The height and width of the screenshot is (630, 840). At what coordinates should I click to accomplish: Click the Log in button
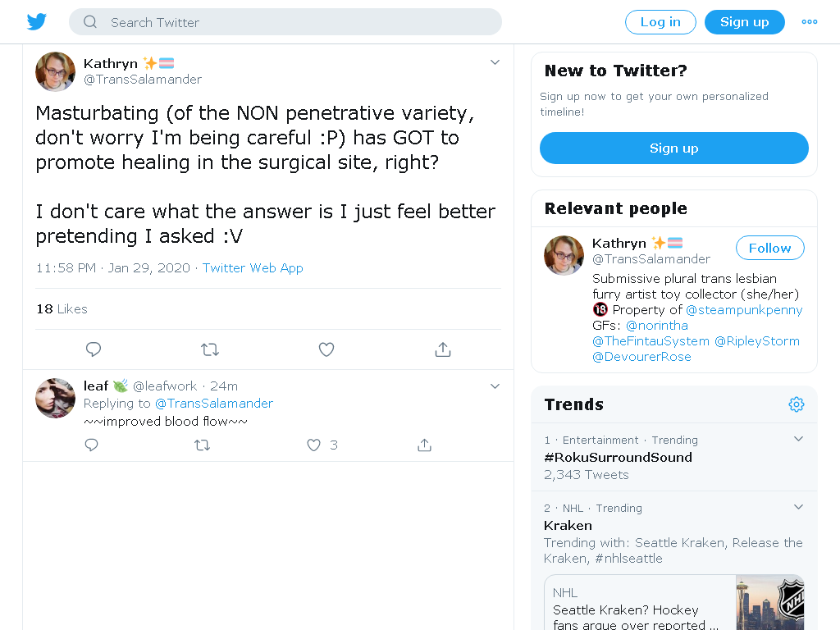(660, 22)
